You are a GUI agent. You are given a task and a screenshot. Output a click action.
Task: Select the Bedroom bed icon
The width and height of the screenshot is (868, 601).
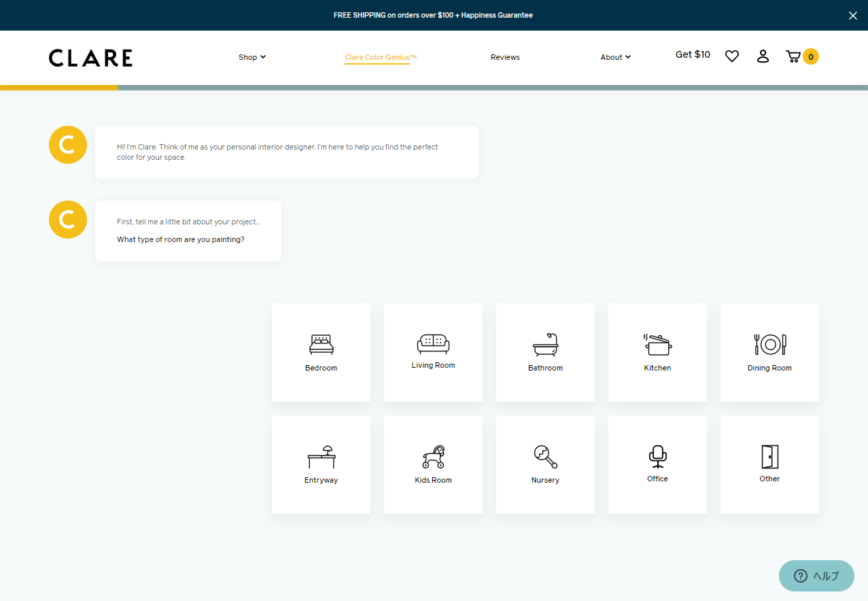pos(321,345)
